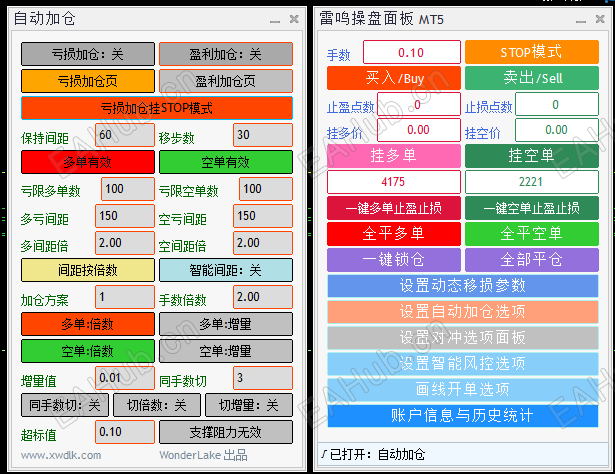Toggle 亏损加仓 loss add-position switch
Image resolution: width=615 pixels, height=474 pixels.
(88, 54)
